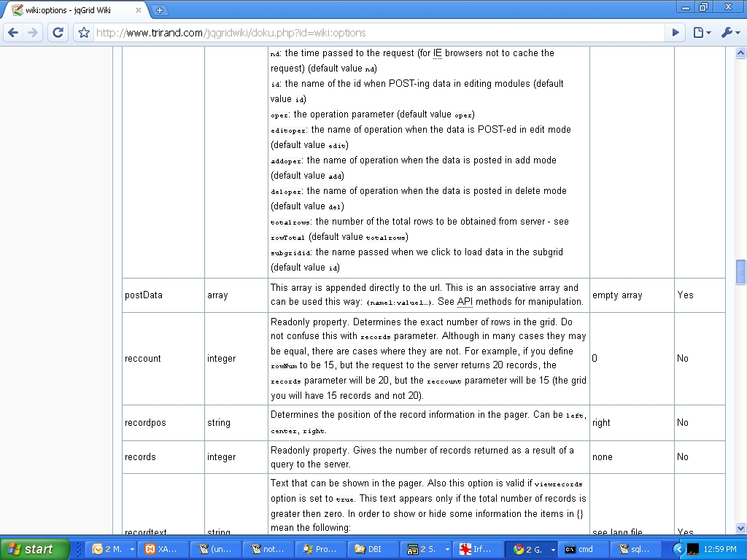747x560 pixels.
Task: Expand the '2 S.' taskbar group dropdown arrow
Action: pos(447,549)
